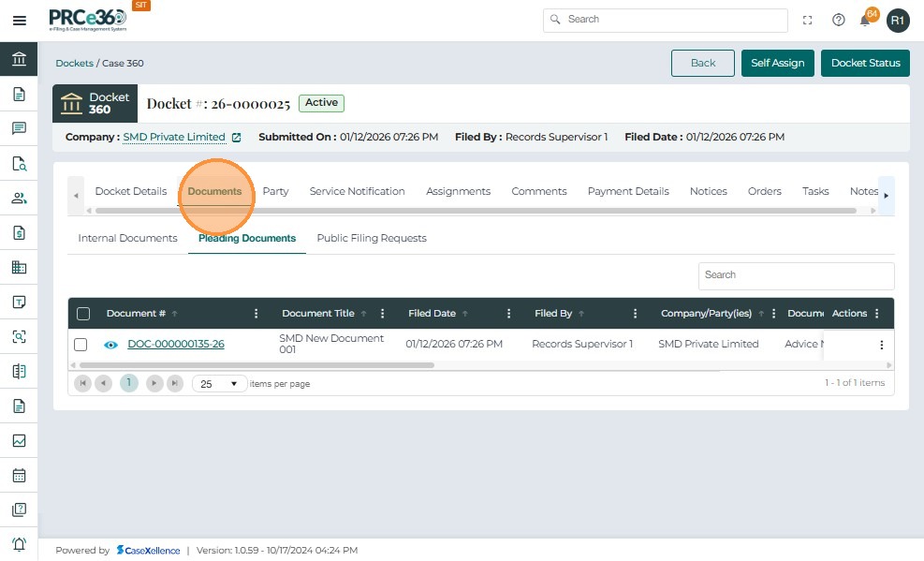Screen dimensions: 924x561
Task: Open the hamburger navigation menu
Action: point(20,21)
